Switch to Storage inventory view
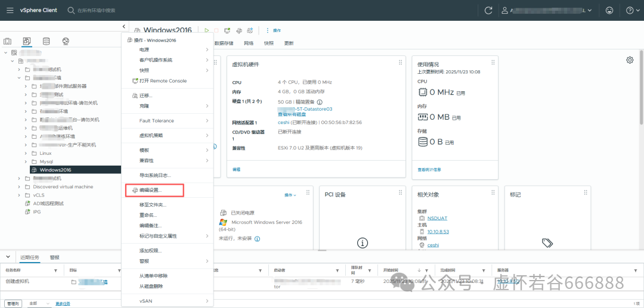 (x=46, y=42)
